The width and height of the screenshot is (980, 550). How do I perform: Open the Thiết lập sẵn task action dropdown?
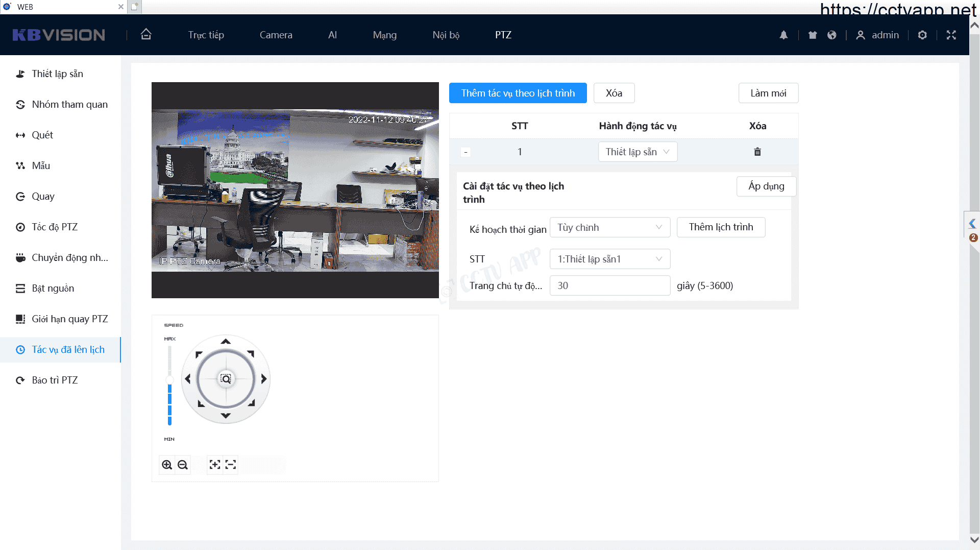pos(638,152)
